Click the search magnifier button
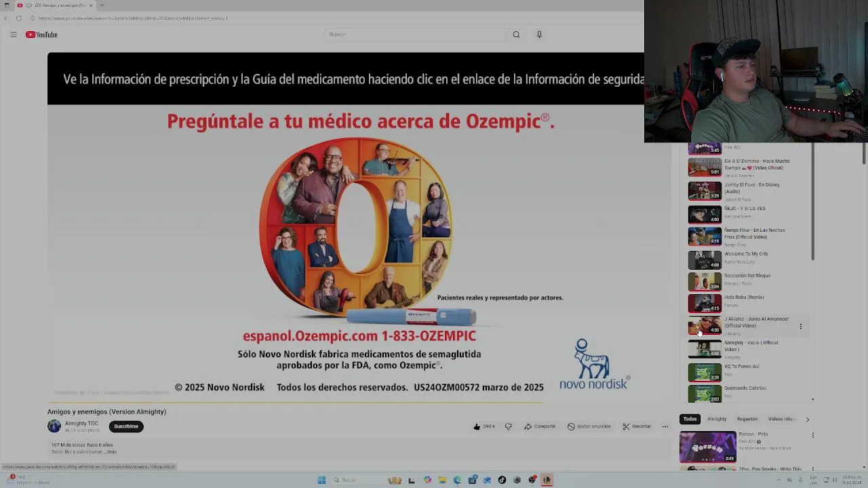 516,35
